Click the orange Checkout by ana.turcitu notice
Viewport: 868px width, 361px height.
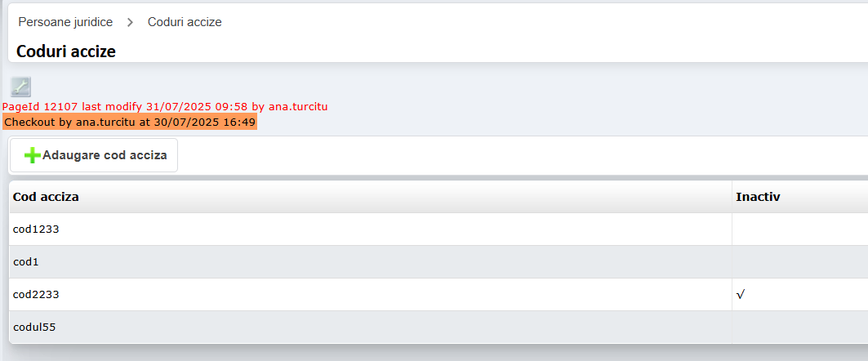click(x=130, y=122)
